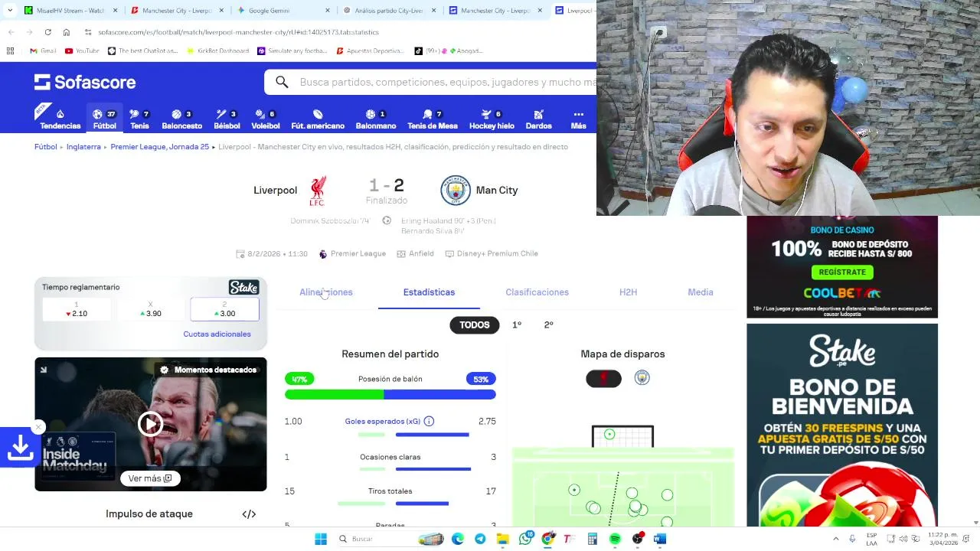The height and width of the screenshot is (551, 980).
Task: Click the Sofascore logo
Action: point(85,82)
